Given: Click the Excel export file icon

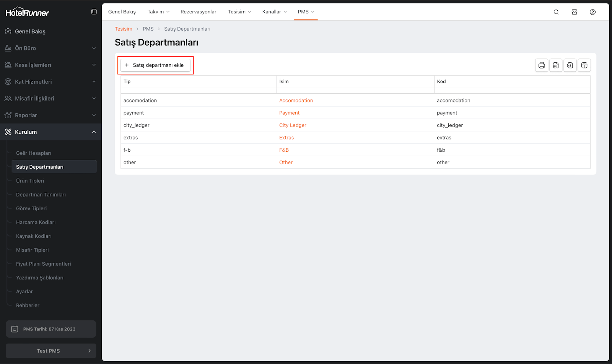Looking at the screenshot, I should pos(570,65).
